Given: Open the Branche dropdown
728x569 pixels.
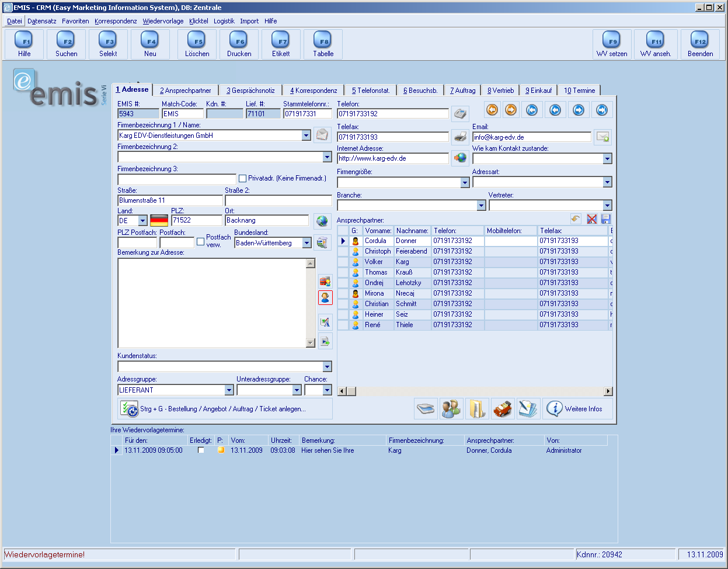Looking at the screenshot, I should [x=481, y=206].
